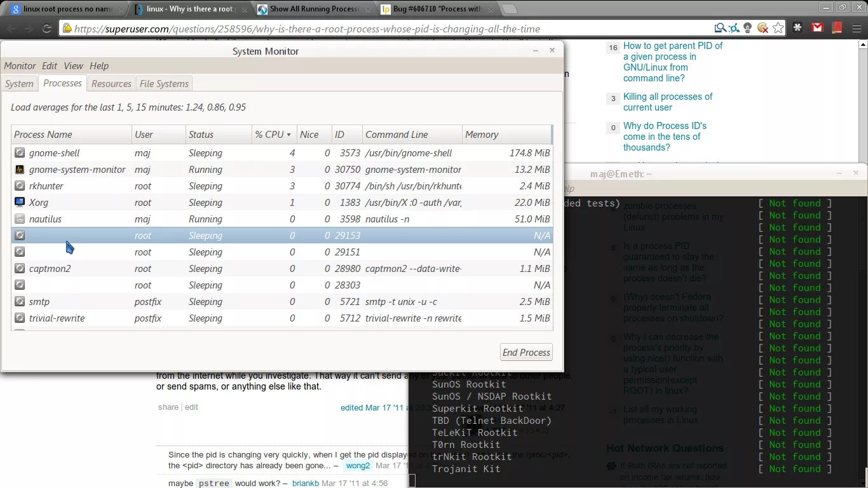Sort by Status column header

tap(219, 134)
